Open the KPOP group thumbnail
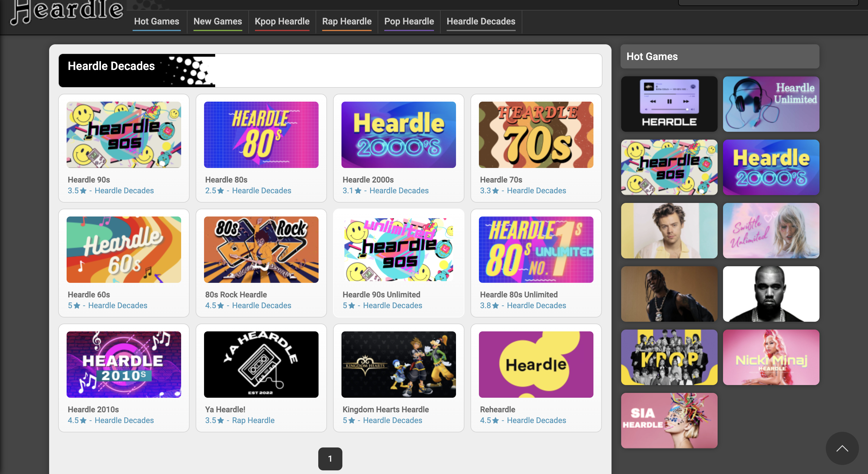 (669, 358)
